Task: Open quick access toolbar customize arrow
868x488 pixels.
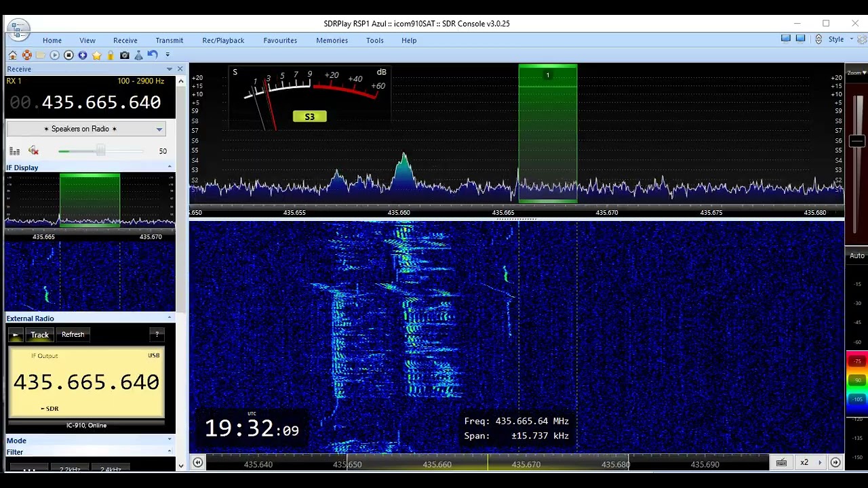Action: [x=167, y=55]
